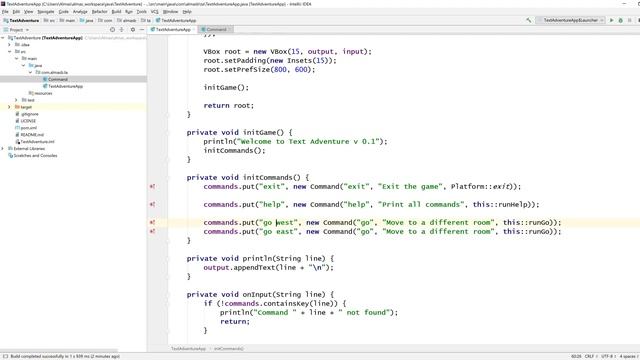Select TextAdventureApp class in project tree

coord(65,86)
